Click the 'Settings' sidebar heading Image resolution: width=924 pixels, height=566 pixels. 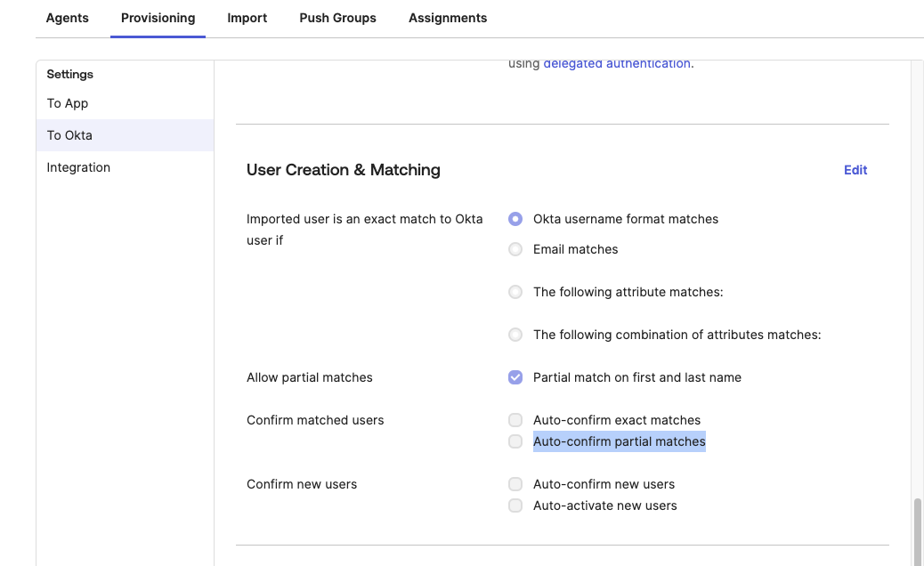[70, 74]
